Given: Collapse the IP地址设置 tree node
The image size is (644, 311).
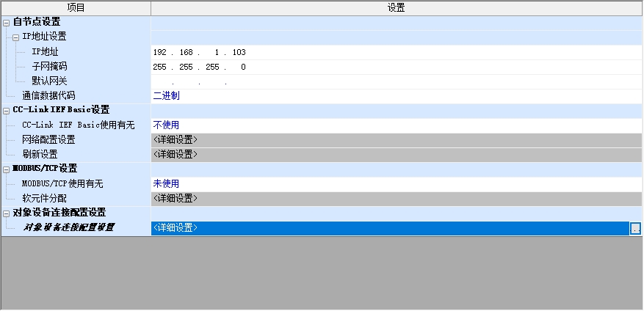Looking at the screenshot, I should [x=16, y=37].
